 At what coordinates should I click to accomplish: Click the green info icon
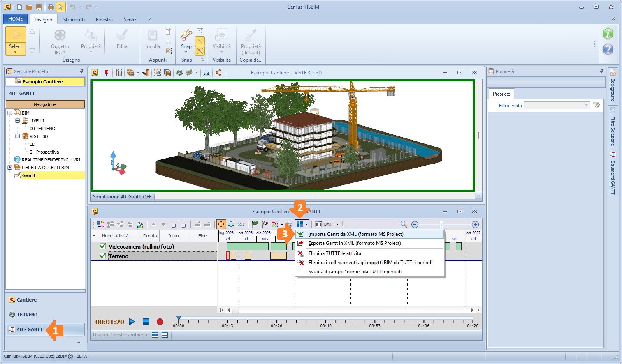coord(608,34)
